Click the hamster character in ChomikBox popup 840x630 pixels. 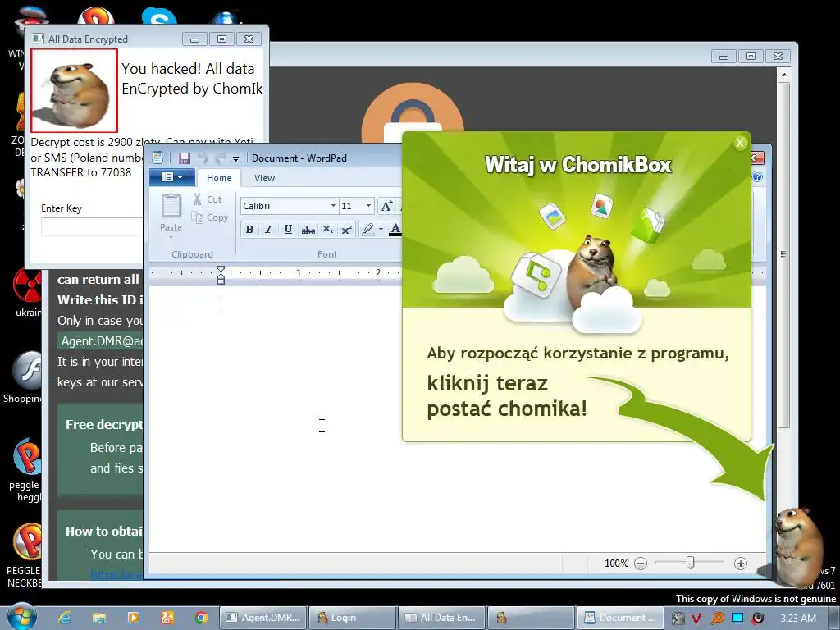tap(593, 271)
